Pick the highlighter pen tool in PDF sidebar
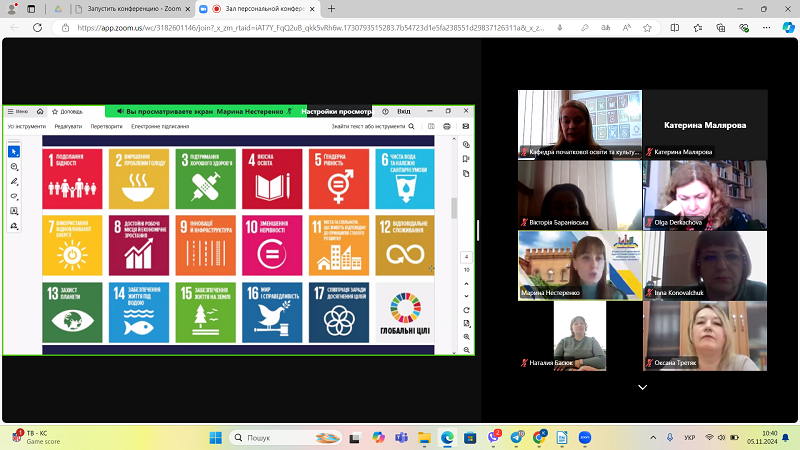 coord(14,182)
